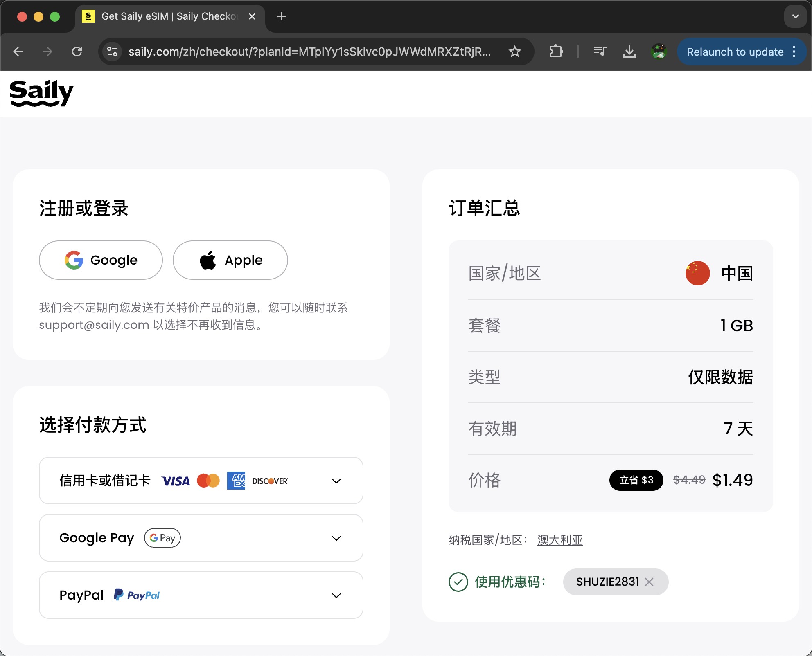Click the PayPal logo icon
The height and width of the screenshot is (656, 812).
(x=137, y=595)
